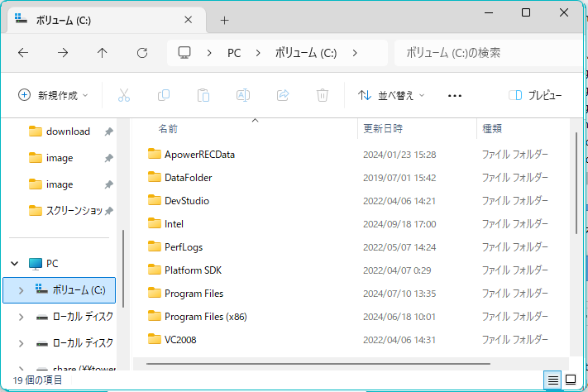Screen dimensions: 588x392
Task: Click the Rename icon in toolbar
Action: click(243, 95)
